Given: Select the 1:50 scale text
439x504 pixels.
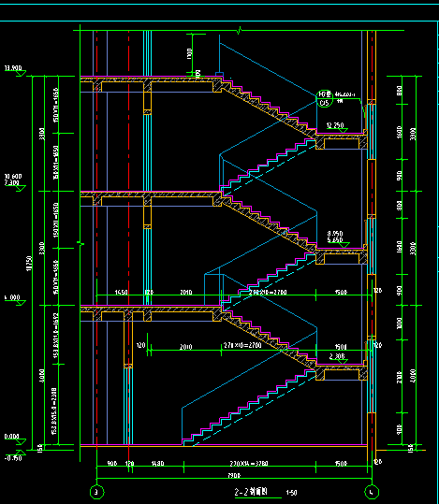Looking at the screenshot, I should [292, 493].
